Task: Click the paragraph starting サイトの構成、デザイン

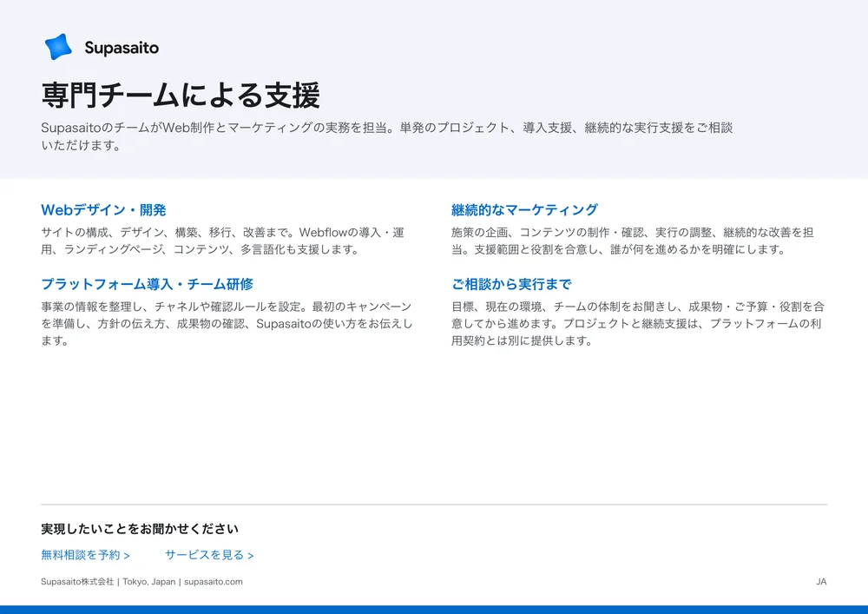Action: [x=222, y=241]
